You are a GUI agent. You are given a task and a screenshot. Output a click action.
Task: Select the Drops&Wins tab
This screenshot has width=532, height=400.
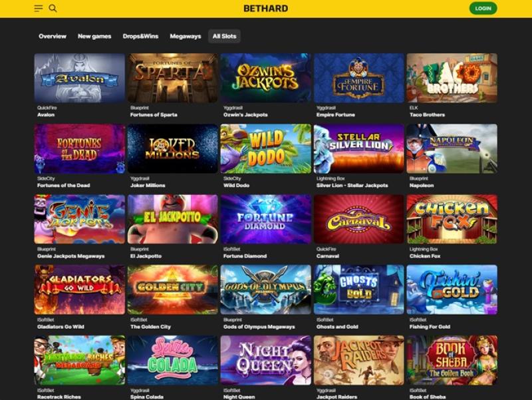(140, 37)
